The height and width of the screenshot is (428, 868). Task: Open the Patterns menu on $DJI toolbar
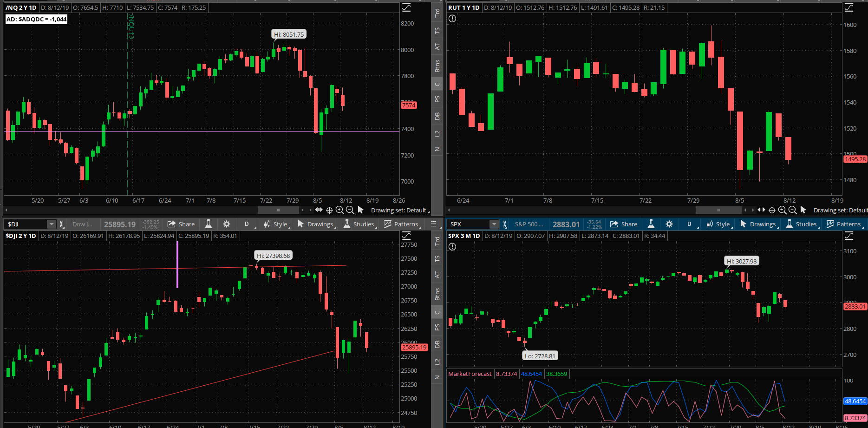pyautogui.click(x=403, y=224)
